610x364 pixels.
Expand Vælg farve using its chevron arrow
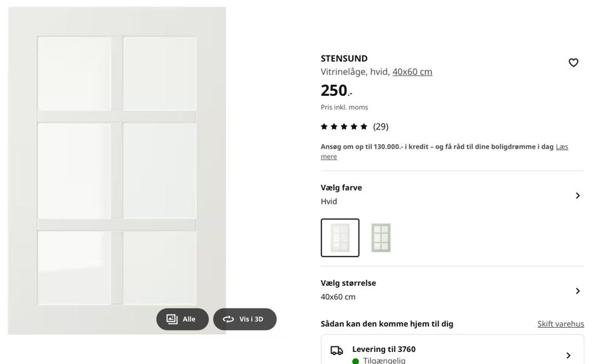pyautogui.click(x=578, y=196)
